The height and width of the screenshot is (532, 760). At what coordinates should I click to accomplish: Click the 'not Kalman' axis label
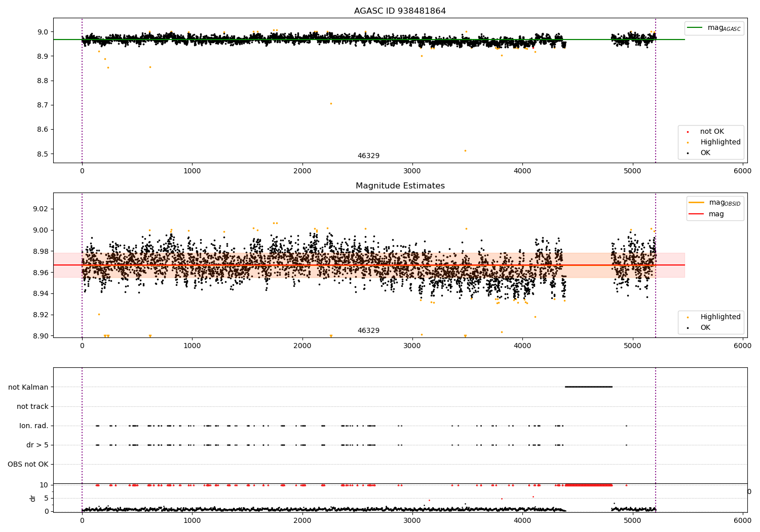[28, 388]
